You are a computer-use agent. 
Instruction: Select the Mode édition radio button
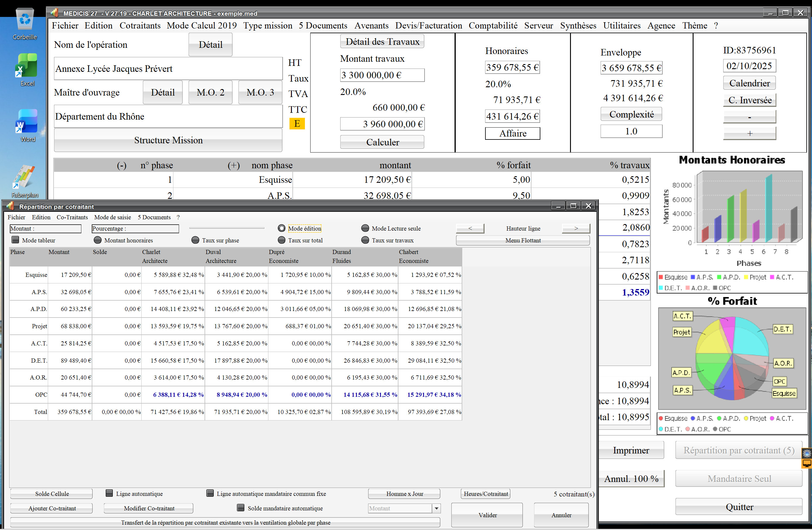pos(281,228)
